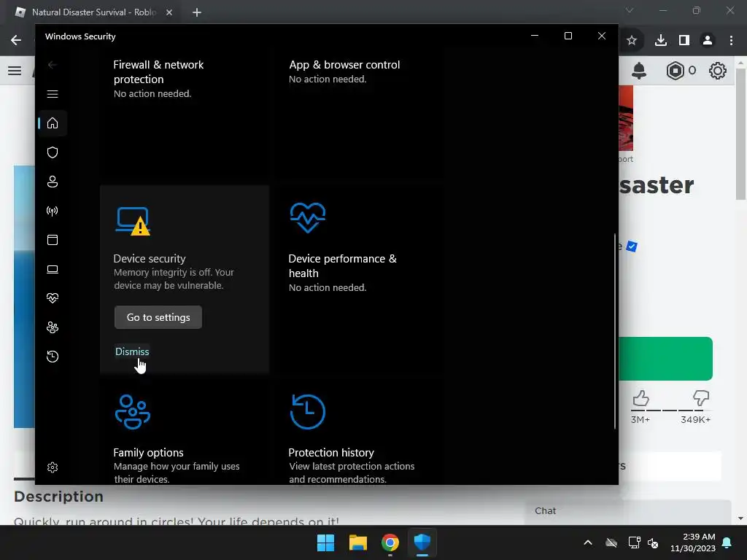The image size is (747, 560).
Task: Click the Family options people icon
Action: (133, 412)
